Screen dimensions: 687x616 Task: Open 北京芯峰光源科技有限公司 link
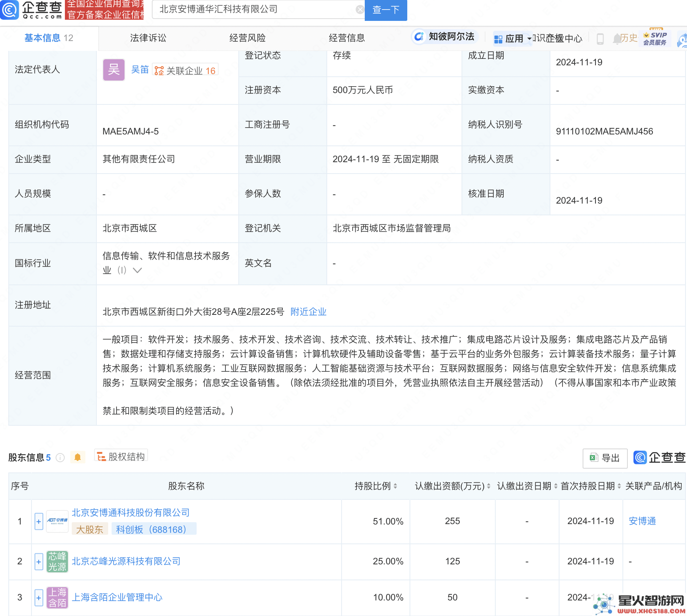coord(126,561)
